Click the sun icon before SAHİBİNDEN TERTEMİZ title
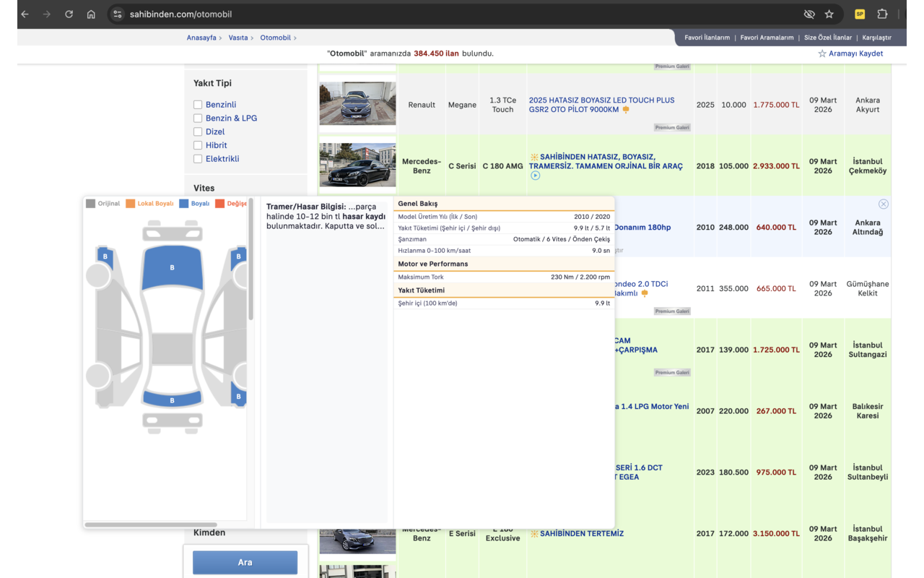This screenshot has width=924, height=578. pos(534,534)
